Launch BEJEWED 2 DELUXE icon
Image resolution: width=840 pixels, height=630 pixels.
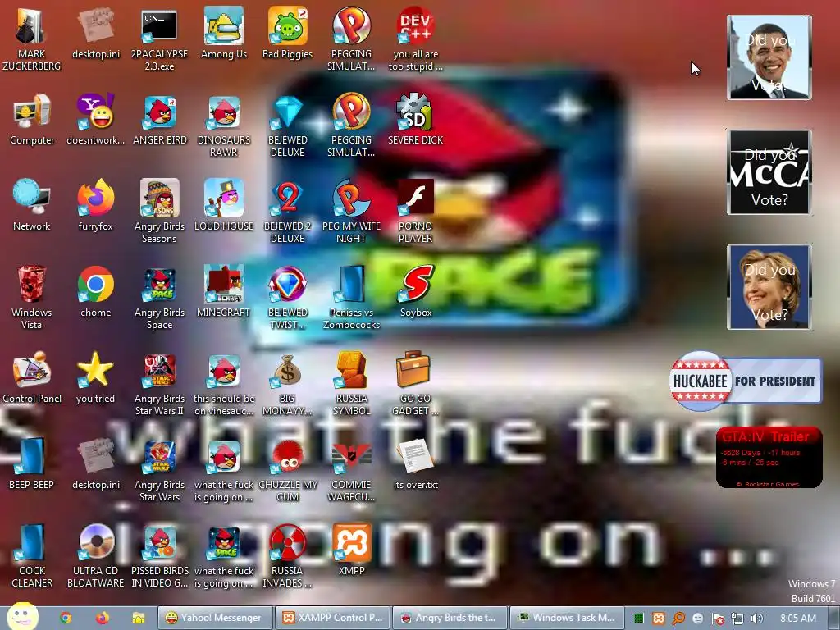tap(288, 211)
